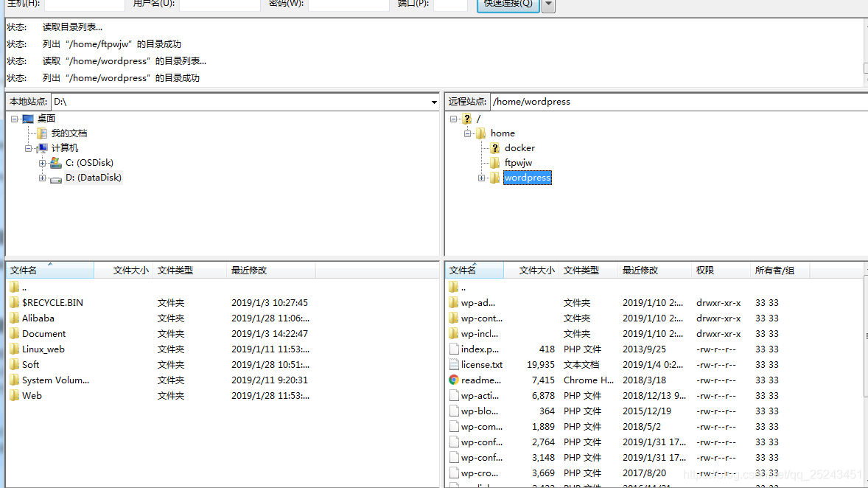
Task: Expand the D: (DataDisk) drive node
Action: point(42,178)
